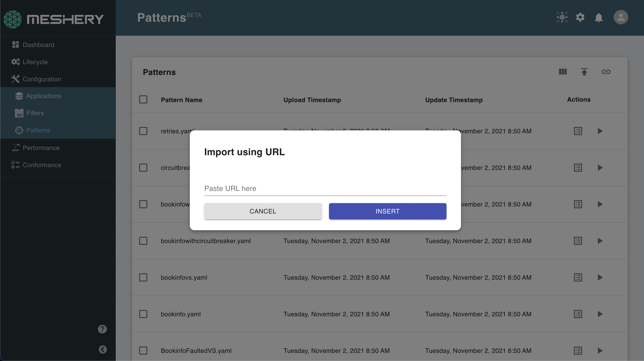This screenshot has height=361, width=644.
Task: Select the retries.yaml row checkbox
Action: 143,131
